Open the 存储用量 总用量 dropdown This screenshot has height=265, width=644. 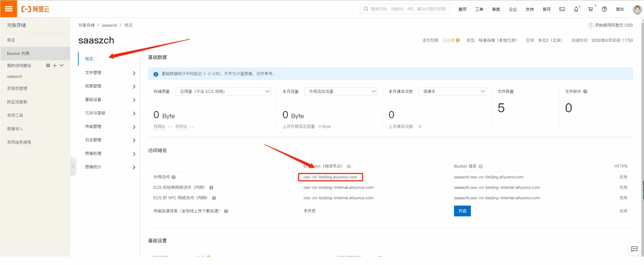pyautogui.click(x=223, y=91)
